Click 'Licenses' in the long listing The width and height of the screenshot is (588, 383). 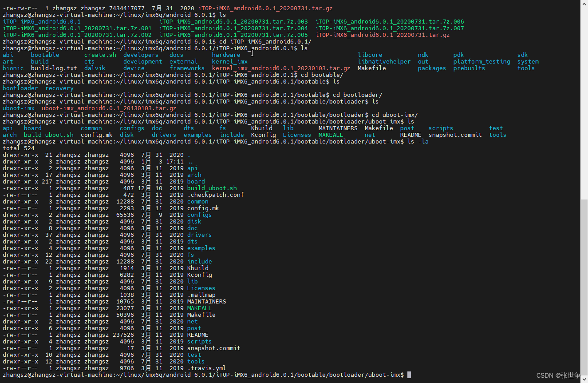(x=201, y=288)
